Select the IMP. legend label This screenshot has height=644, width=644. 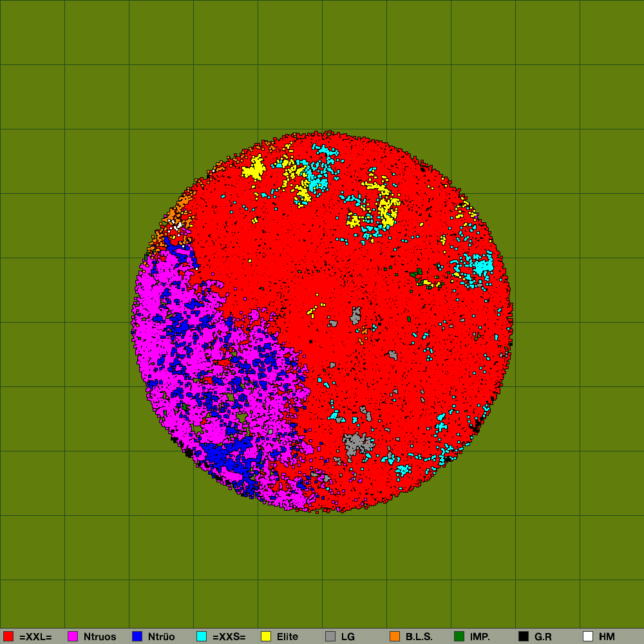tap(480, 637)
